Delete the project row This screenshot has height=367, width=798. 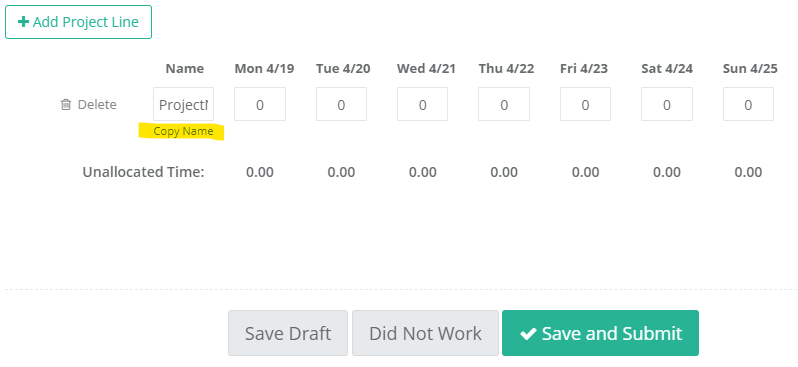coord(89,104)
